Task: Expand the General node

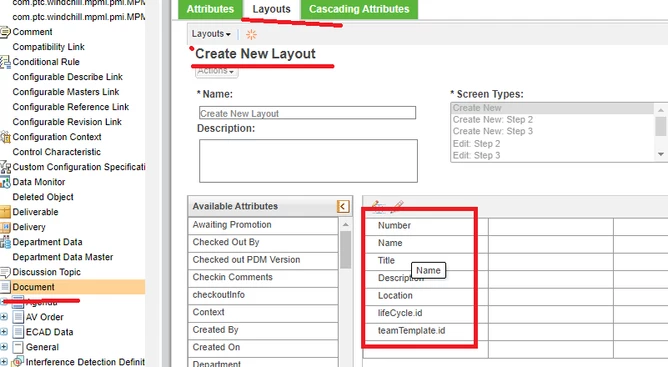Action: (4, 347)
